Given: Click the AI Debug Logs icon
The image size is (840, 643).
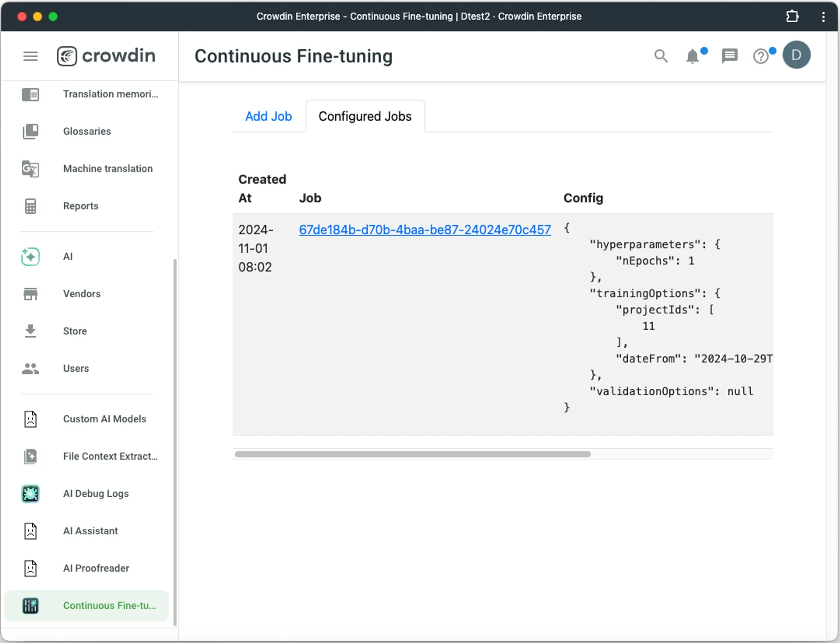Looking at the screenshot, I should click(x=30, y=494).
